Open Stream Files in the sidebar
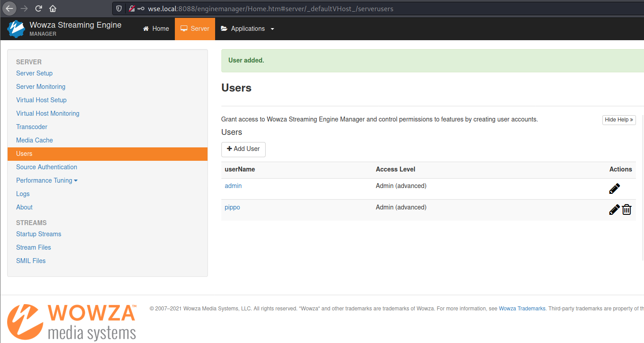644x343 pixels. pos(34,247)
